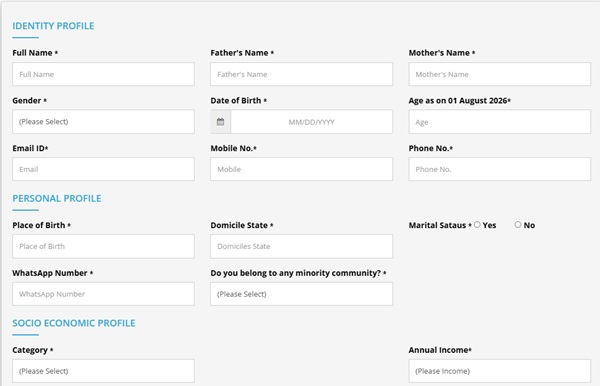600x386 pixels.
Task: Click the 'Mother's Name' label
Action: (442, 53)
